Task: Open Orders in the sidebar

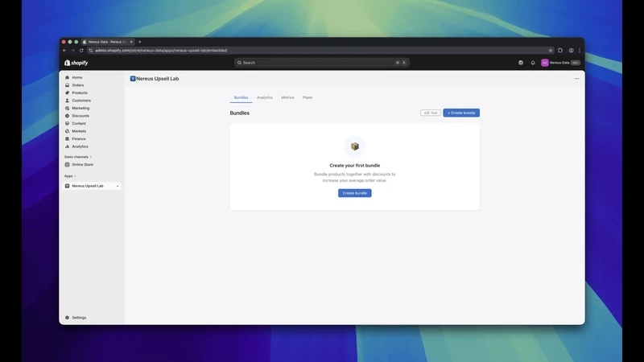Action: pyautogui.click(x=77, y=85)
